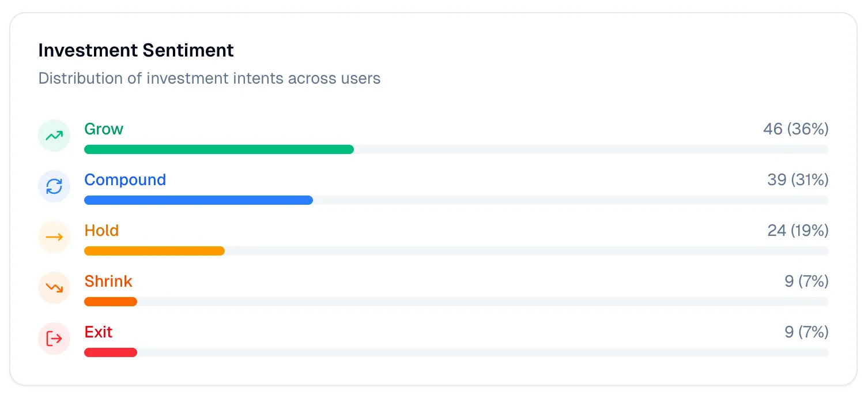Viewport: 868px width, 398px height.
Task: Select the Compound sentiment label
Action: (x=125, y=180)
